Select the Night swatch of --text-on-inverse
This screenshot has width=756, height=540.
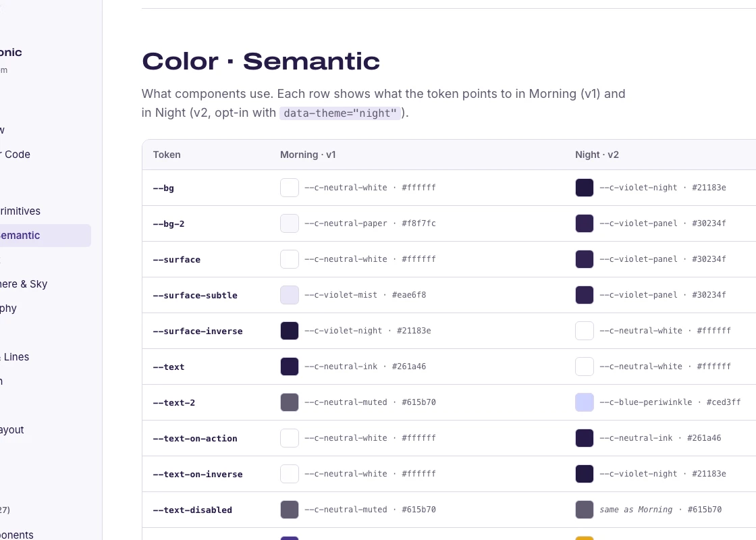tap(585, 473)
